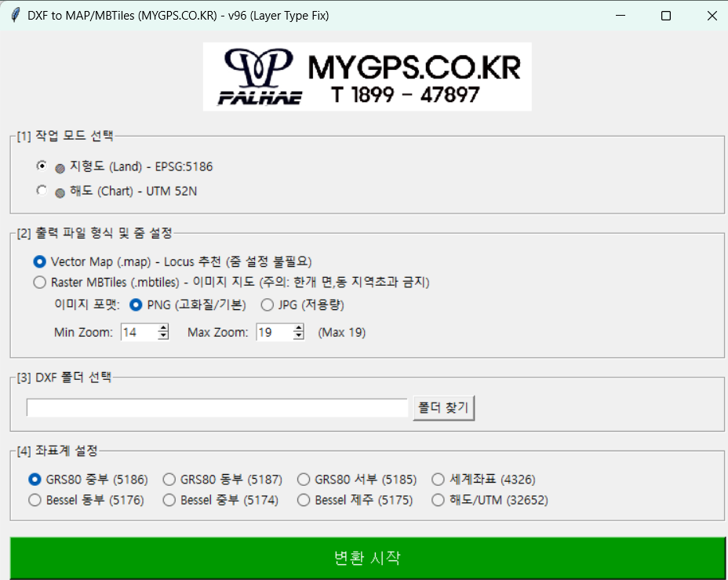This screenshot has height=580, width=728.
Task: Decrease Max Zoom with down arrow
Action: coord(298,336)
